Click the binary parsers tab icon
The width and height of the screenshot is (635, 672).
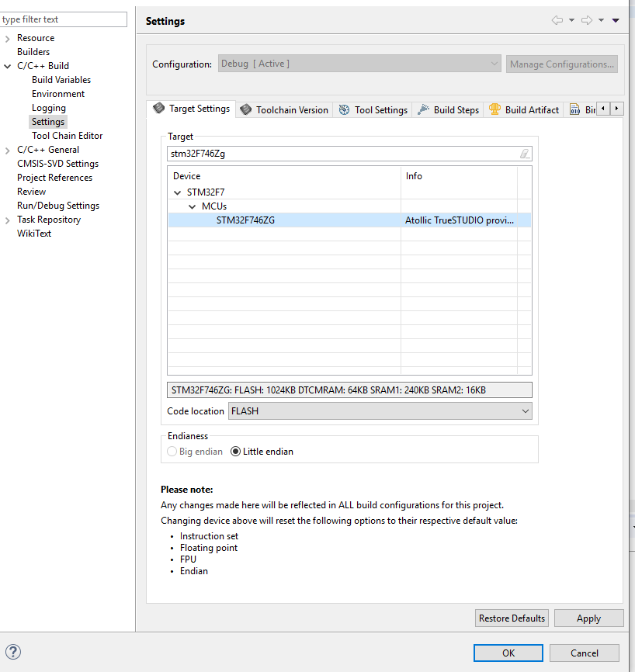pos(574,109)
